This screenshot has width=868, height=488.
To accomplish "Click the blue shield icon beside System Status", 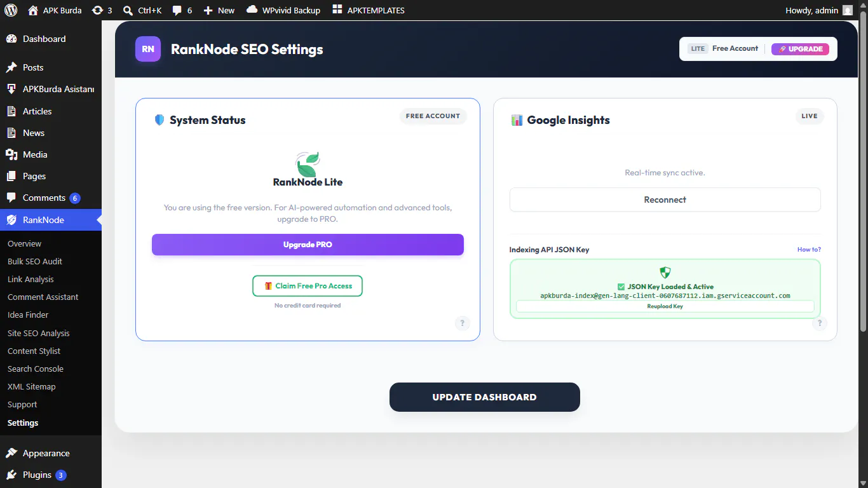I will click(x=159, y=119).
